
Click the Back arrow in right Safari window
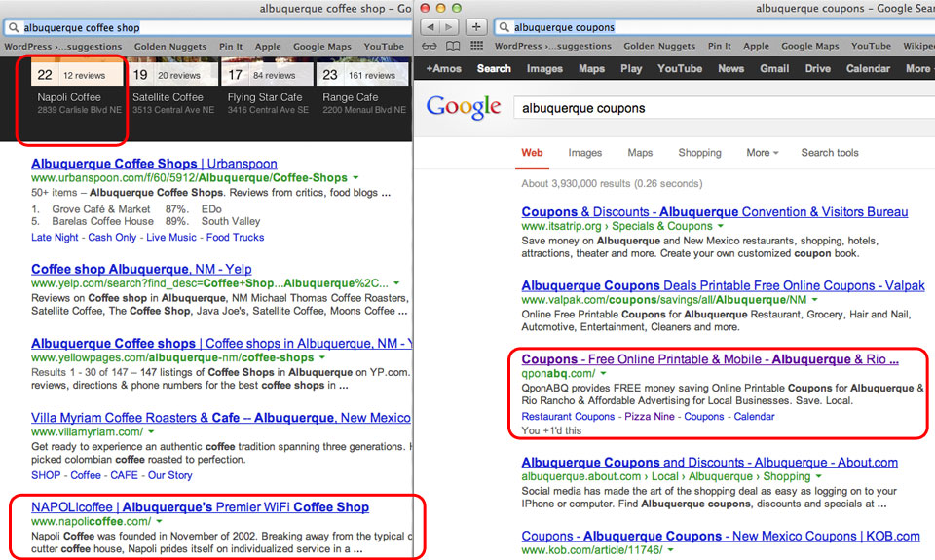pyautogui.click(x=430, y=27)
